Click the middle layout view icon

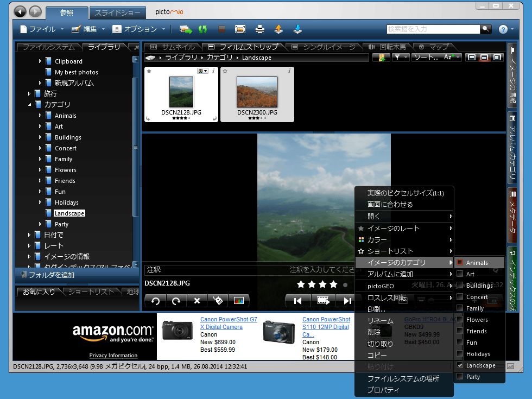click(484, 58)
